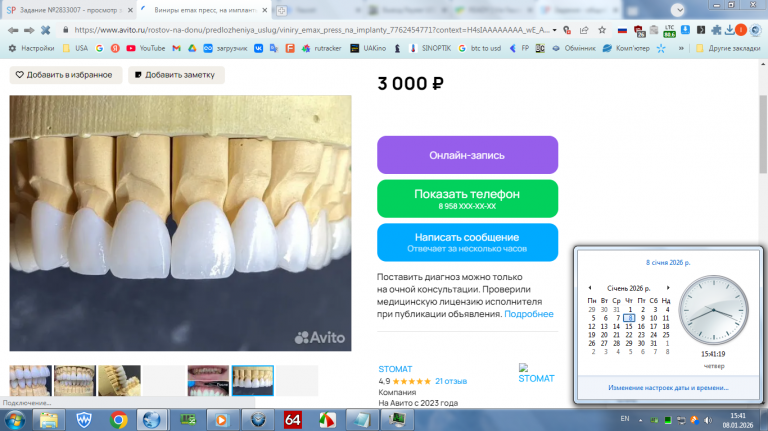Open the UAKino bookmark
The image size is (768, 431).
368,48
